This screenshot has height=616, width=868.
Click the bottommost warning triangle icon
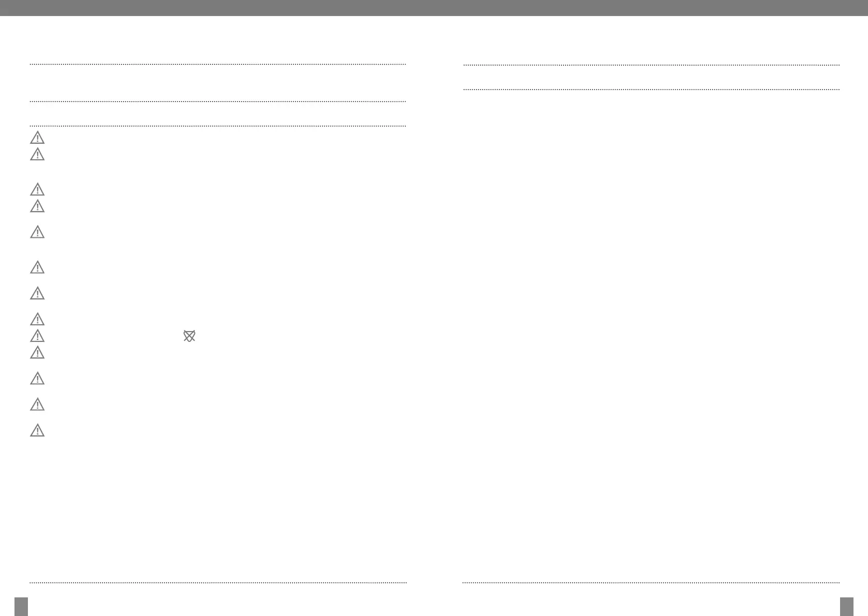[x=37, y=430]
